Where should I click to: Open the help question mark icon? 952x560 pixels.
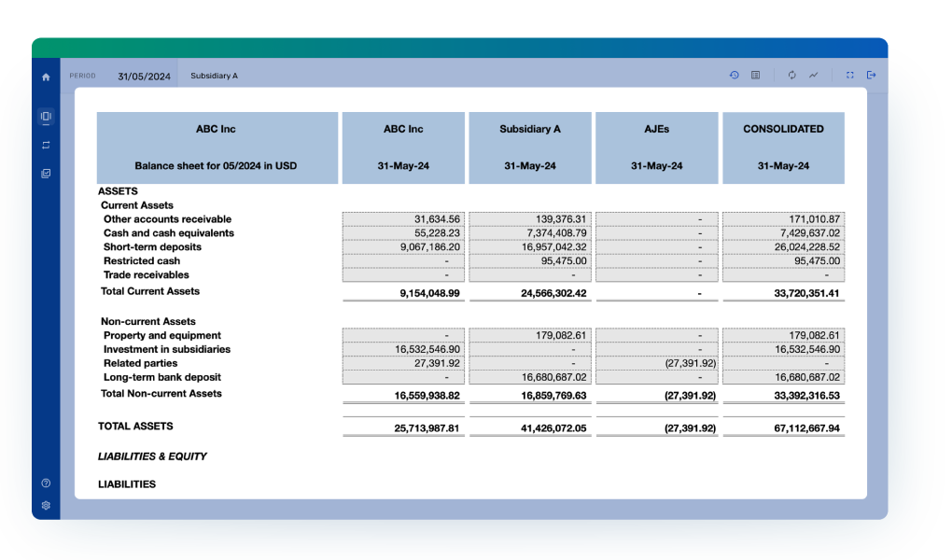pyautogui.click(x=46, y=483)
